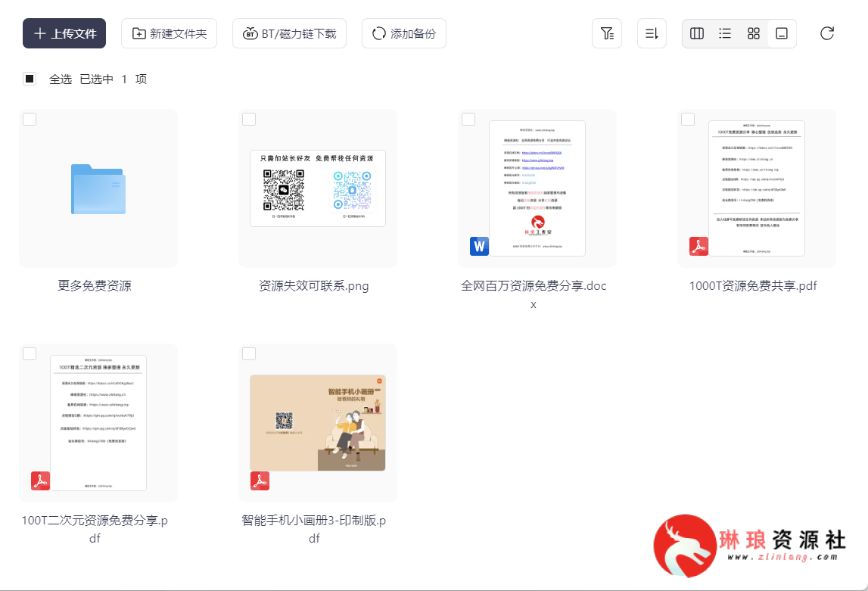Image resolution: width=868 pixels, height=591 pixels.
Task: Click the 已选中 1 项 selection count text
Action: 114,79
